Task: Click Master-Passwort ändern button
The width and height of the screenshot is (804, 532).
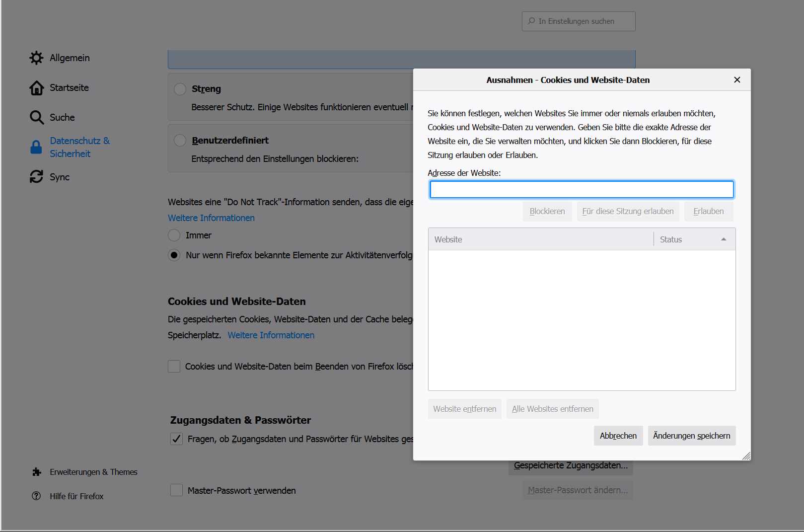Action: click(578, 490)
